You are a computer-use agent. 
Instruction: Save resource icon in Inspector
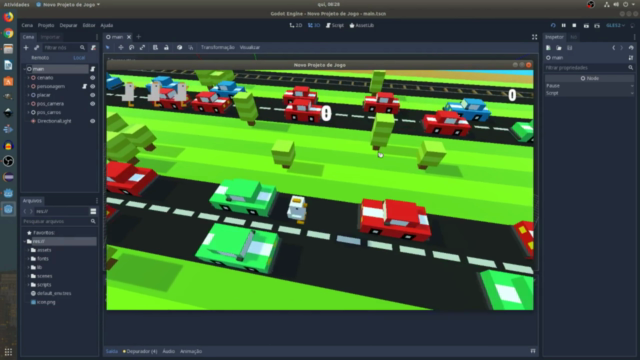click(569, 48)
